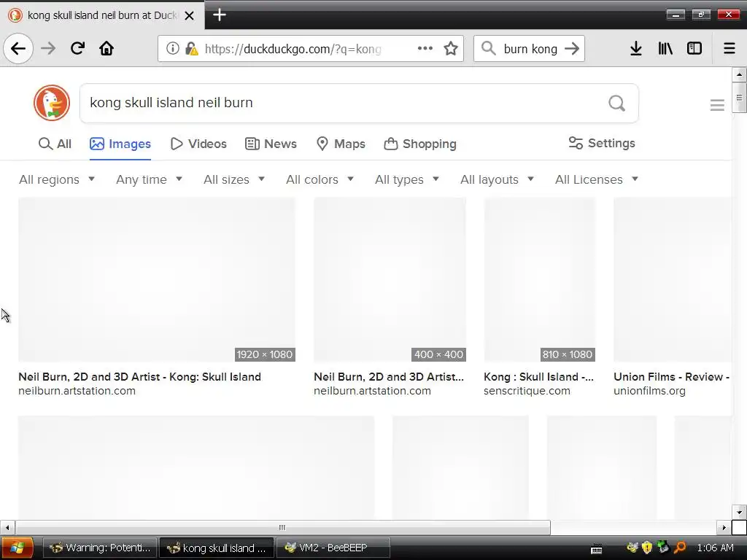Viewport: 747px width, 560px height.
Task: Expand the All regions filter
Action: 57,179
